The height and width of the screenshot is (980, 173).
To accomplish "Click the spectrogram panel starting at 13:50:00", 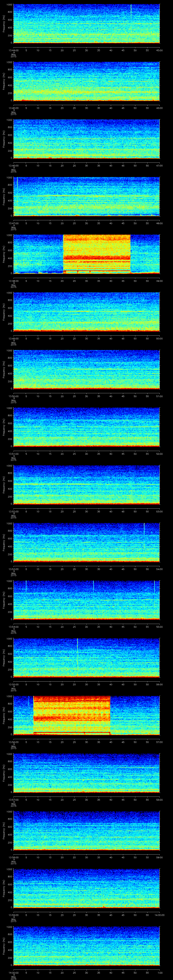I will (86, 370).
